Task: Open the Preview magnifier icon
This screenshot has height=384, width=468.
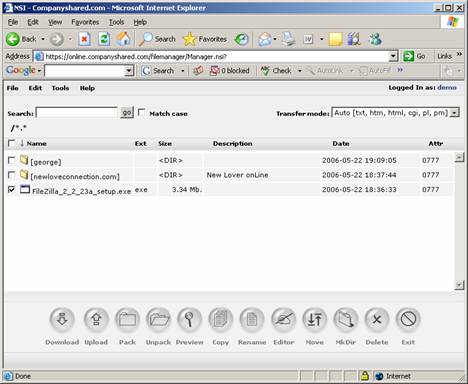Action: (189, 319)
